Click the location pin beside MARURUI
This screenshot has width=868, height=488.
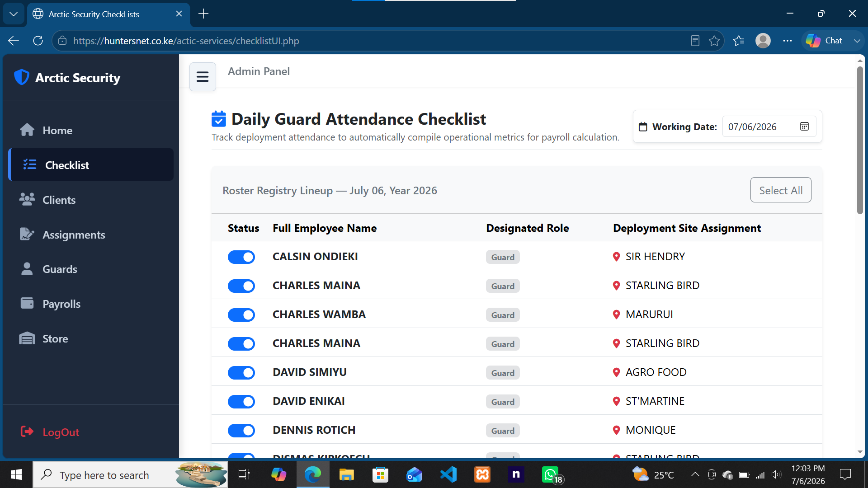(x=616, y=314)
